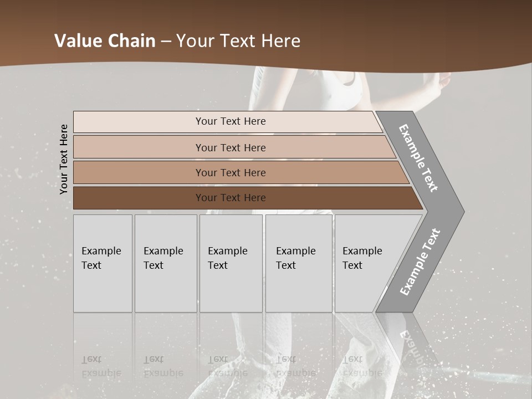Click the gray chevron arrow tip
Viewport: 532px width, 399px height.
coord(448,212)
